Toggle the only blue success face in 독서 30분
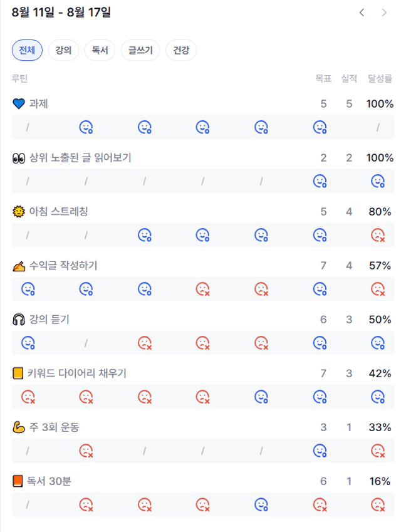 [x=261, y=504]
